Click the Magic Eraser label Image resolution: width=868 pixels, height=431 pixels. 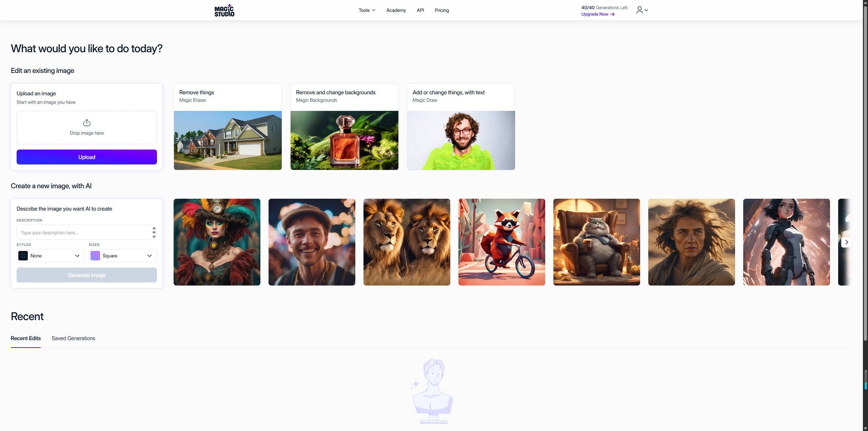pos(193,100)
